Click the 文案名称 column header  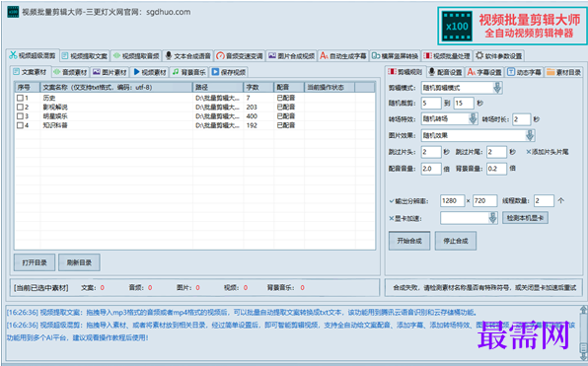116,87
